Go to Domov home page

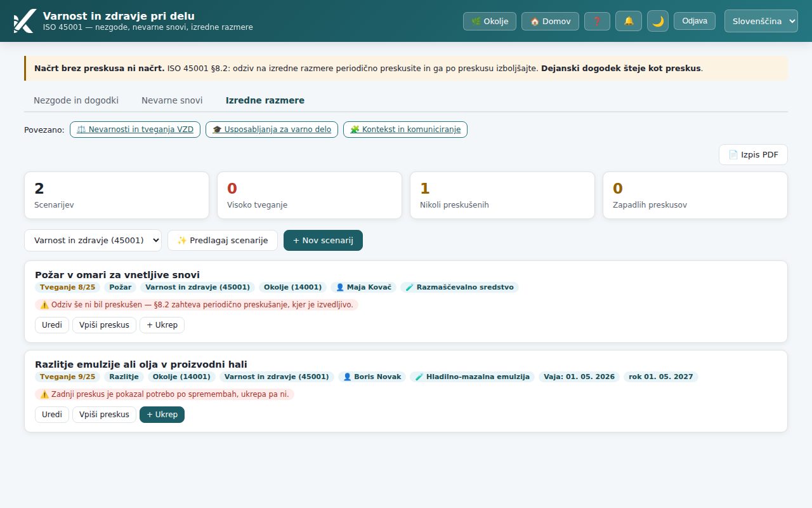(x=550, y=21)
